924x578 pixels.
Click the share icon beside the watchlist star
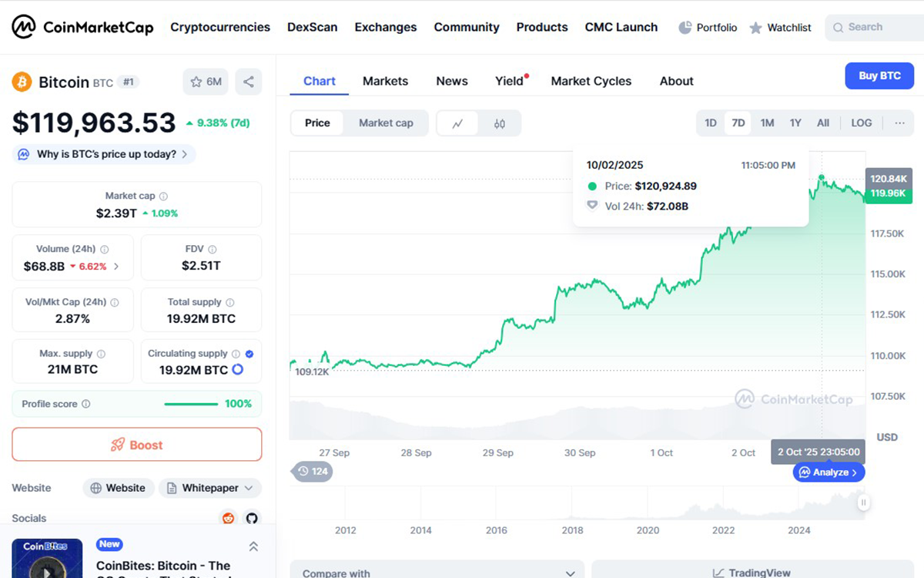coord(249,81)
